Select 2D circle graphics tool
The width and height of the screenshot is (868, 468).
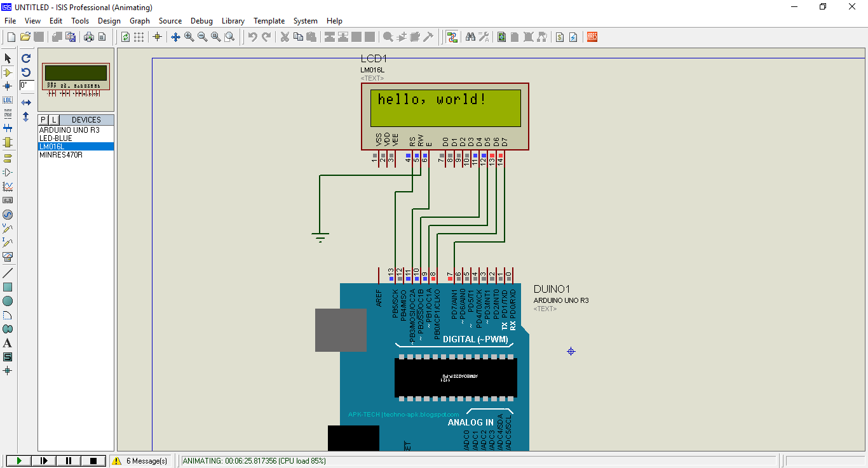[8, 301]
